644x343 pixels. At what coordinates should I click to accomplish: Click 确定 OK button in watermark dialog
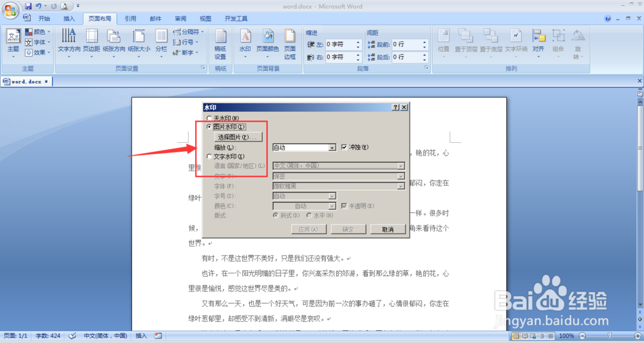point(348,229)
